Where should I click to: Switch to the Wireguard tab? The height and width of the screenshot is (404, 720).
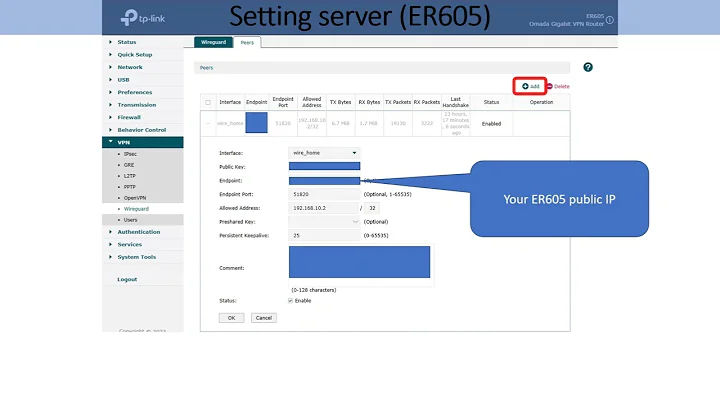point(213,42)
